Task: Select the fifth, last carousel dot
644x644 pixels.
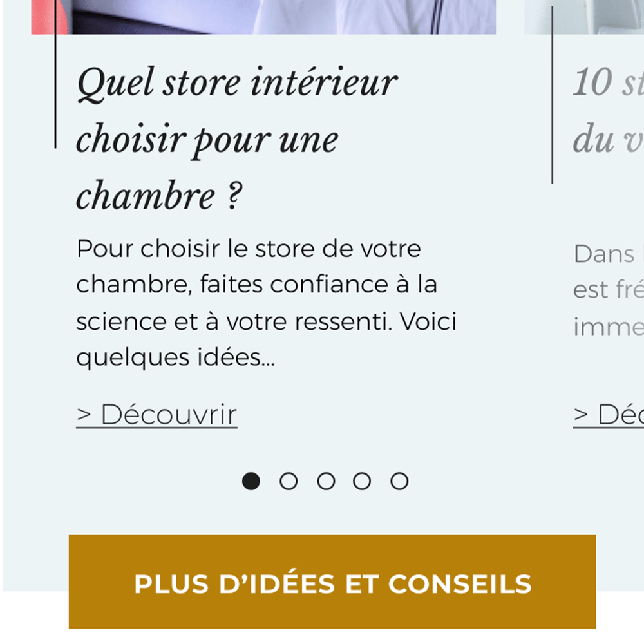Action: (399, 481)
